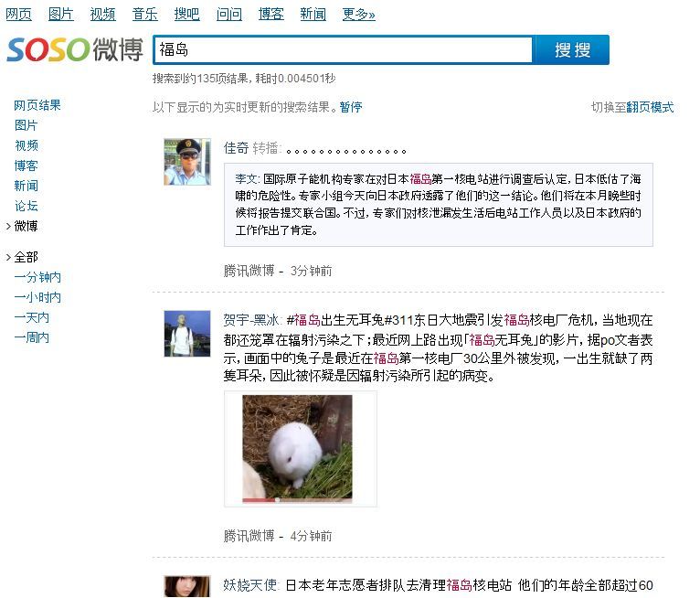Open 佳奇's police cap avatar
The width and height of the screenshot is (700, 598).
(x=187, y=162)
